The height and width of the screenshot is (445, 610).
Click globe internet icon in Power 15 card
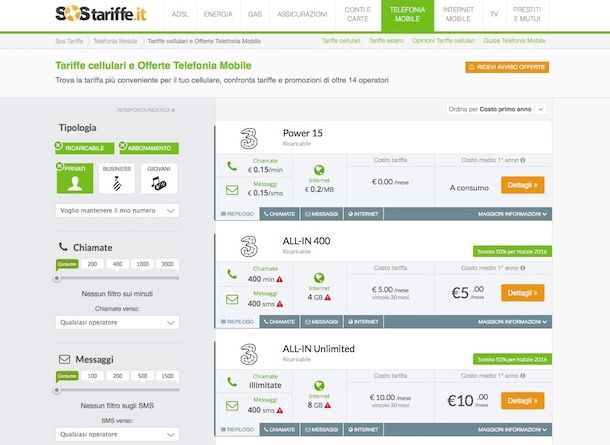[319, 170]
